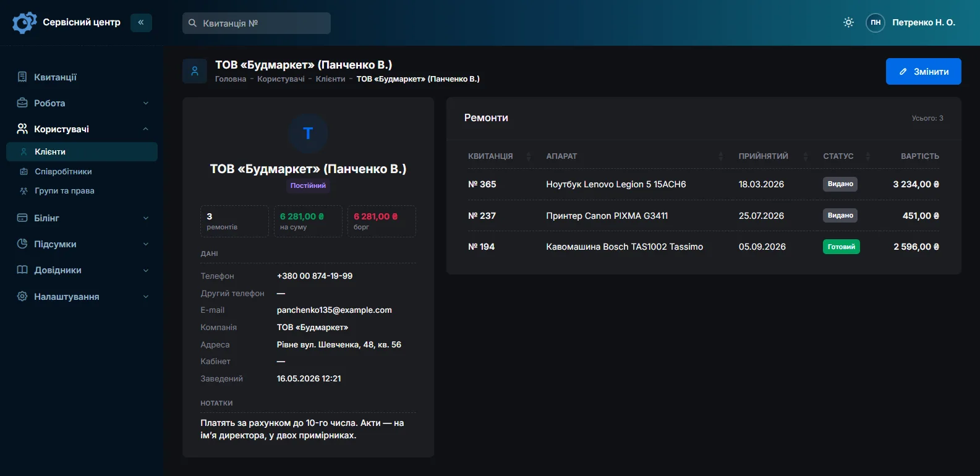Follow the Головна breadcrumb link

coord(231,79)
